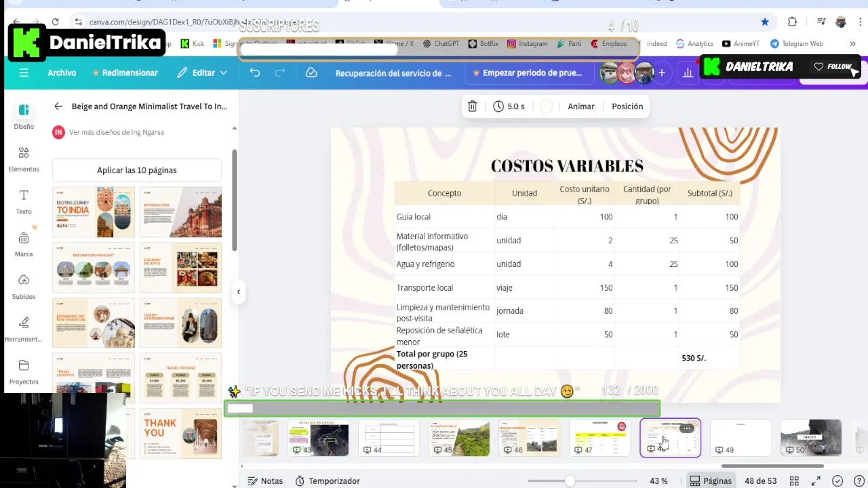Click the COSTOS VARIABLES heading on canvas

click(x=567, y=166)
